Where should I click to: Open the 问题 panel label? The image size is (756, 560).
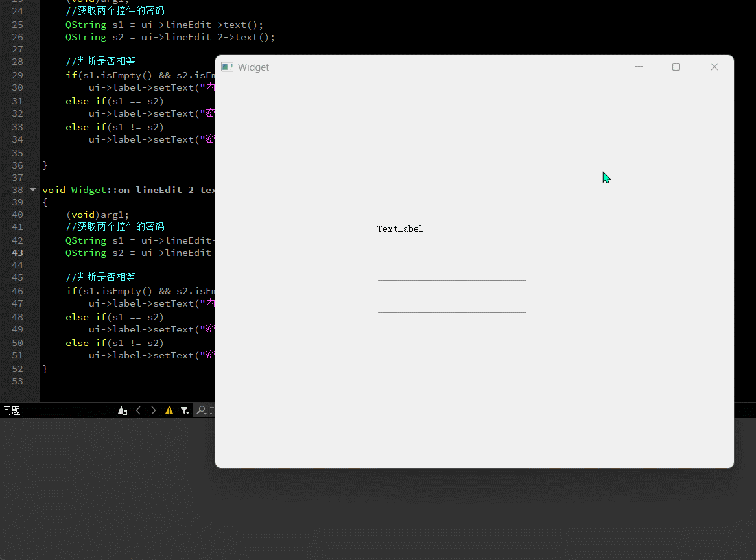[x=11, y=411]
